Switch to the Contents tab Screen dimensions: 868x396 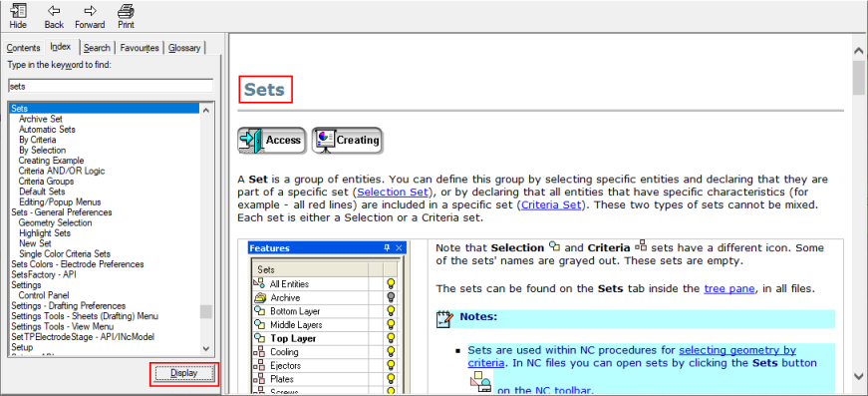point(23,48)
